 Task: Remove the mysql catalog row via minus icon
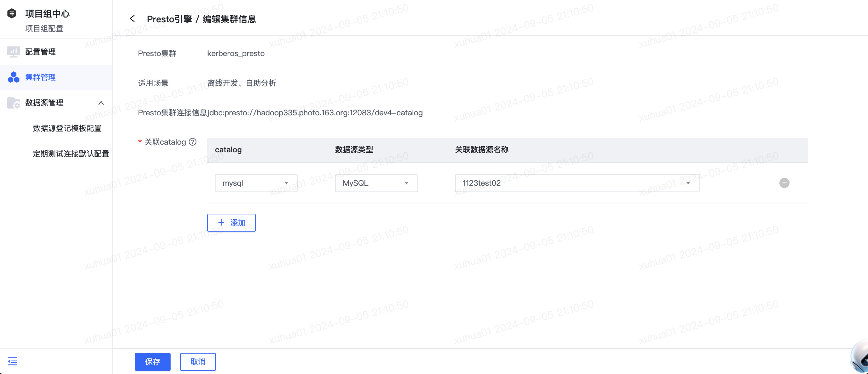point(784,183)
